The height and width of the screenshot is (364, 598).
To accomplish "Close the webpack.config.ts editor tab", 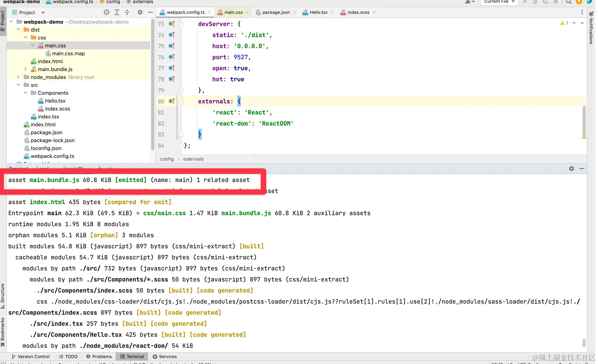I will (210, 12).
